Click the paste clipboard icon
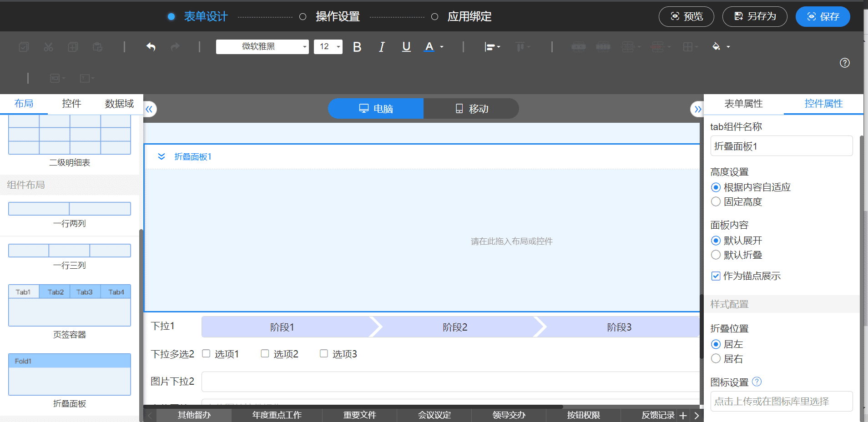 click(97, 47)
